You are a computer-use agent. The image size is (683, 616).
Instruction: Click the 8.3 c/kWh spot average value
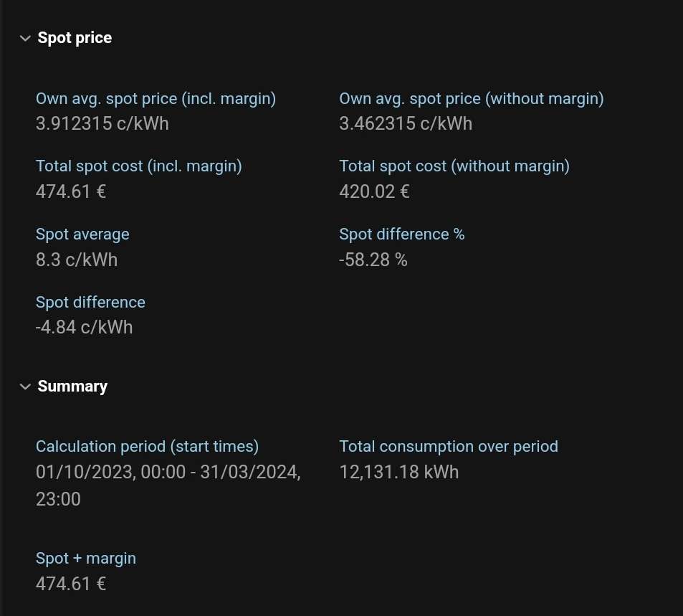coord(77,260)
